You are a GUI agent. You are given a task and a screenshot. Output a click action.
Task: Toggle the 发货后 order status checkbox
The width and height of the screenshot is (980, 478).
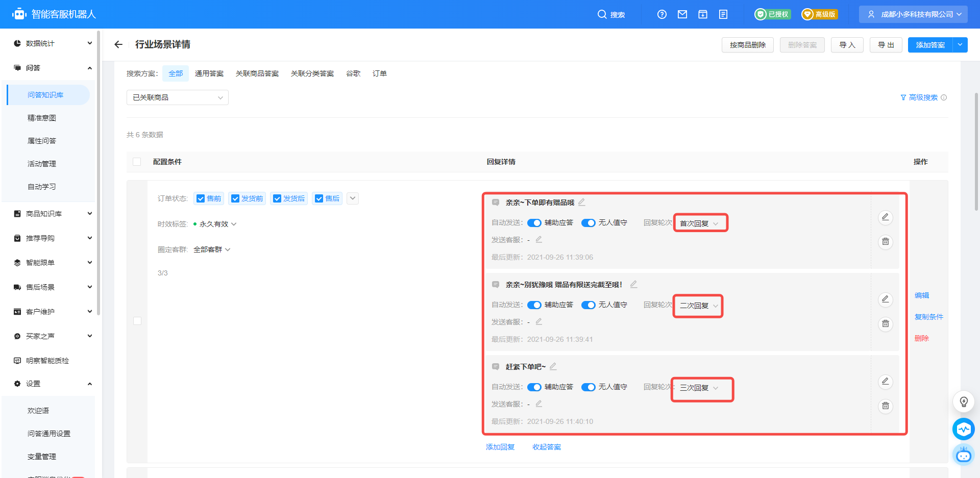pyautogui.click(x=277, y=198)
